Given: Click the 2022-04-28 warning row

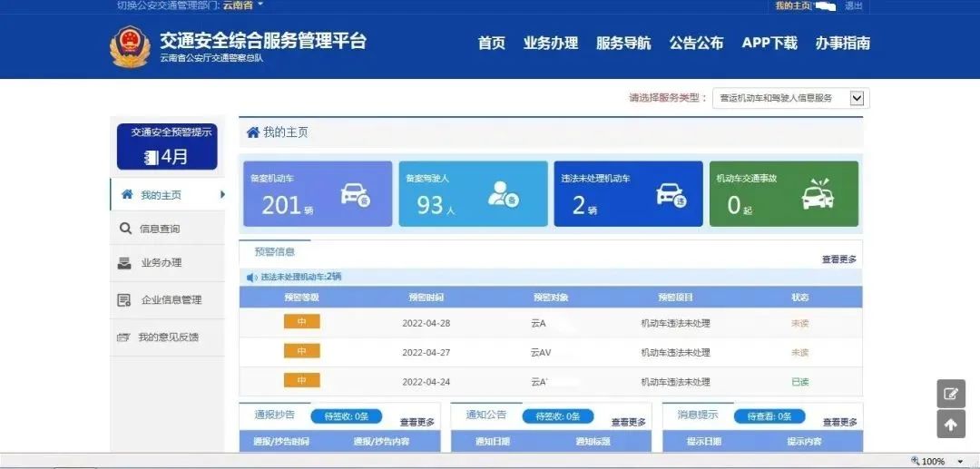Looking at the screenshot, I should [550, 323].
